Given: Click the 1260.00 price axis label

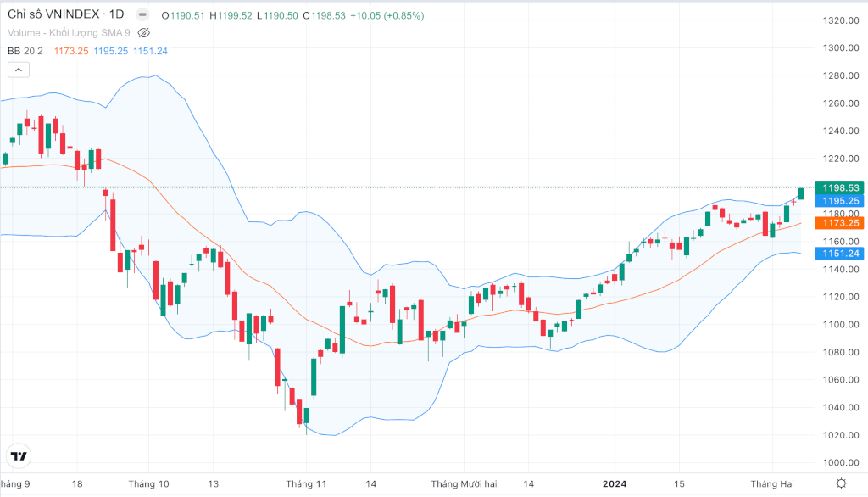Looking at the screenshot, I should tap(841, 103).
